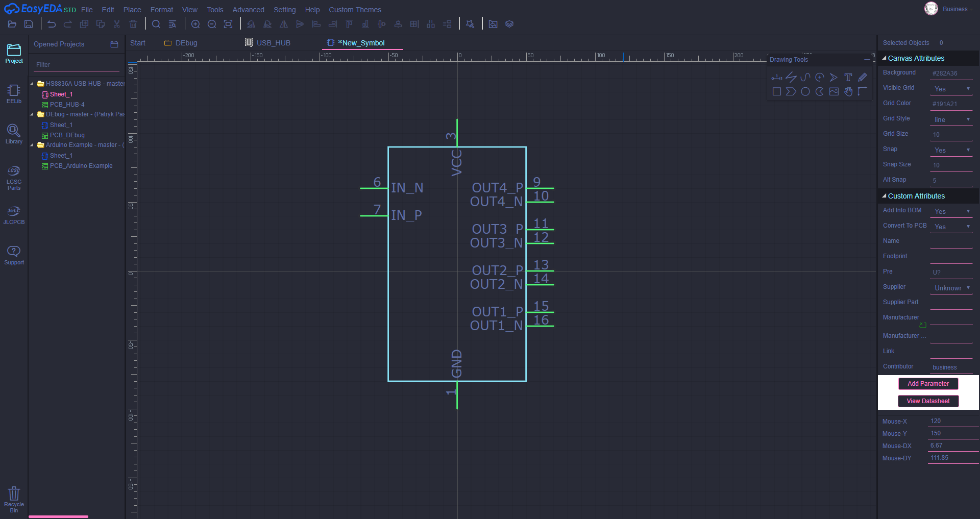The height and width of the screenshot is (519, 980).
Task: Open the Snap dropdown
Action: [951, 150]
